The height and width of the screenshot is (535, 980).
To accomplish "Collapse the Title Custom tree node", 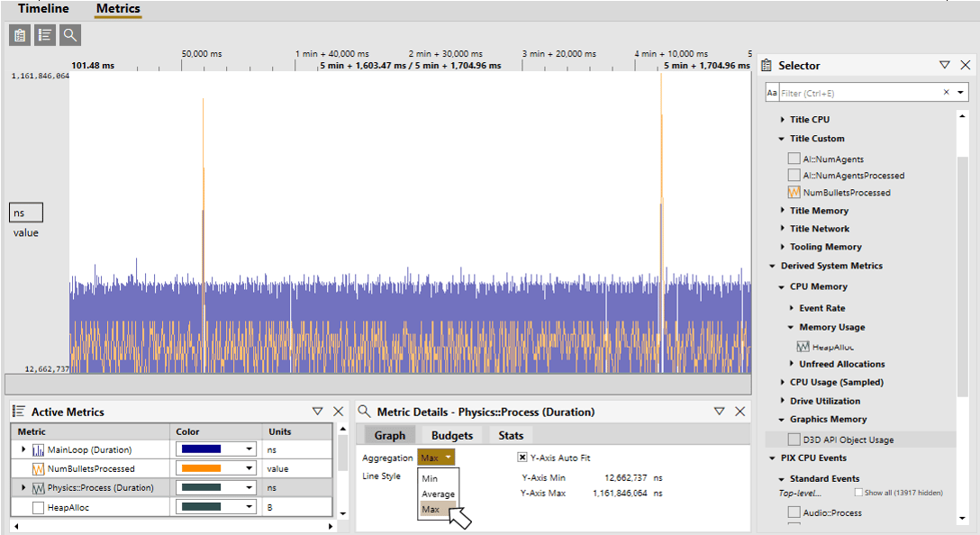I will point(782,139).
